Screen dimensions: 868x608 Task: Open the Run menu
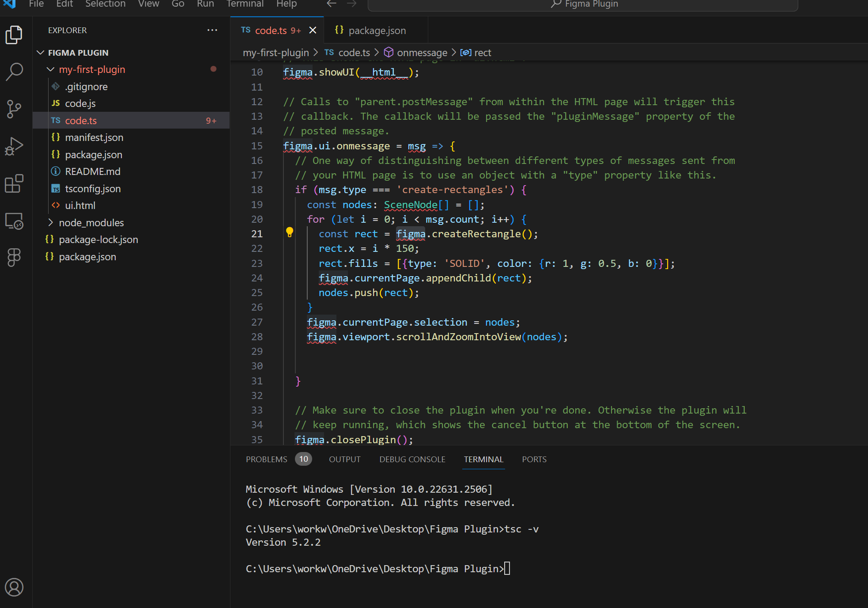[x=205, y=4]
